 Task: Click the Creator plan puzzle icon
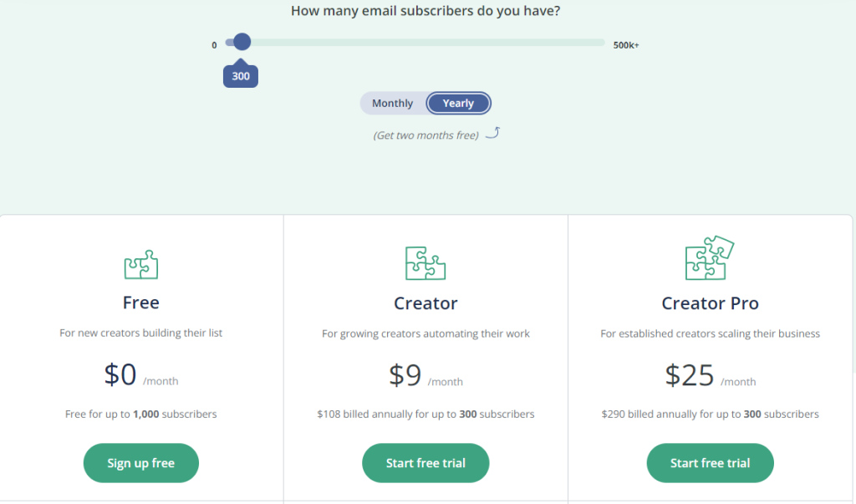[x=425, y=263]
